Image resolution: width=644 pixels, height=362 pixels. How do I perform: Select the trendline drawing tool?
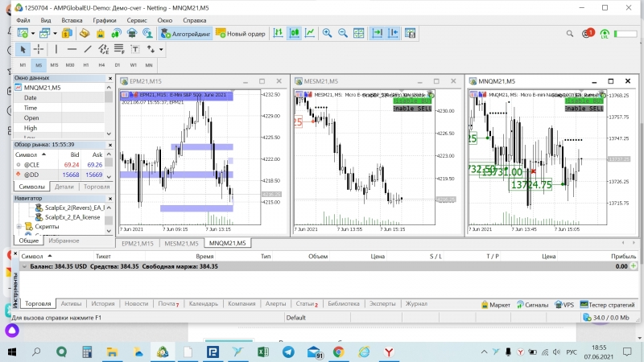click(x=88, y=49)
